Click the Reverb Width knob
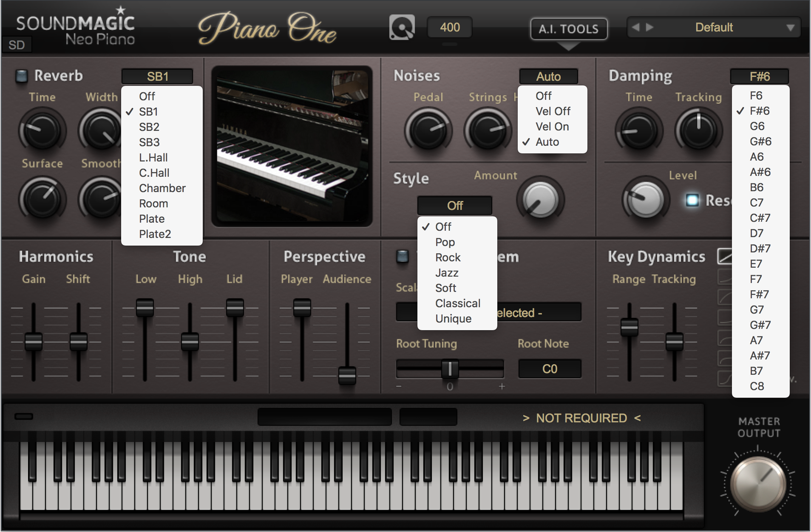Viewport: 811px width, 532px height. (x=101, y=130)
